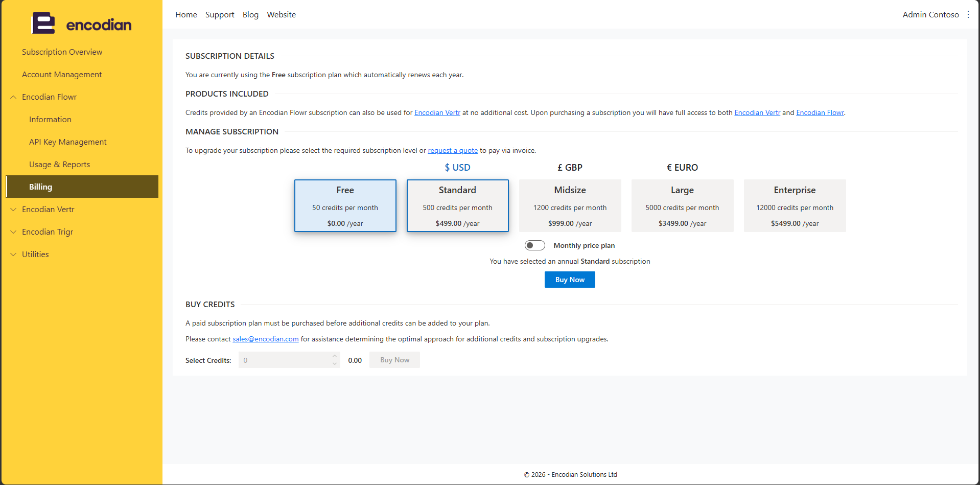Switch currency to € EURO

click(x=682, y=168)
